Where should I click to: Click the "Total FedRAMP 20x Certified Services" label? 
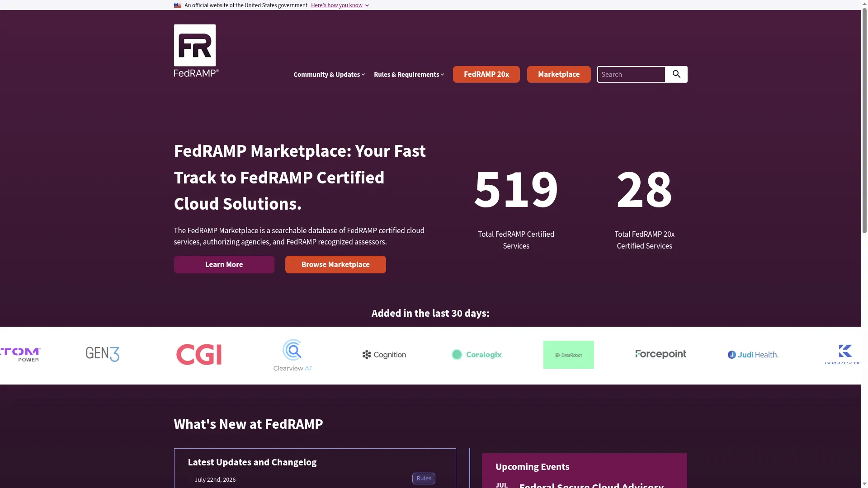(x=645, y=240)
